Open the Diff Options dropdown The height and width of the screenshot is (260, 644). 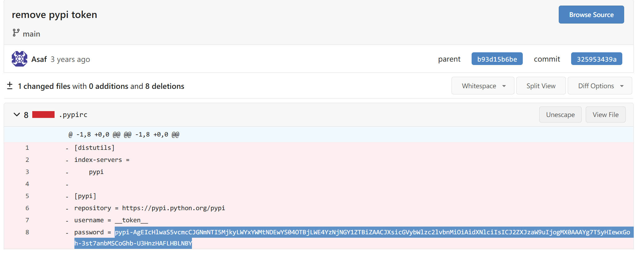600,86
